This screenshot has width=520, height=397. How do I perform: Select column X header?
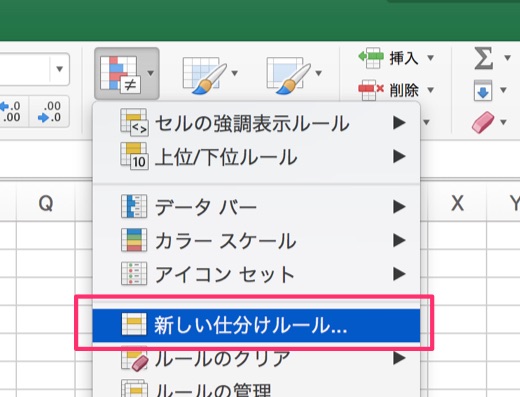point(457,202)
